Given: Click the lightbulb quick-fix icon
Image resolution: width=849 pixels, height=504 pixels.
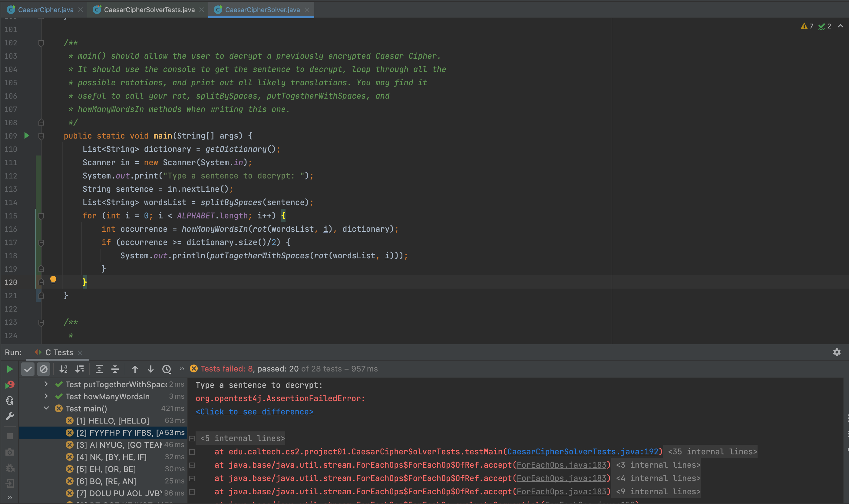Looking at the screenshot, I should (53, 280).
